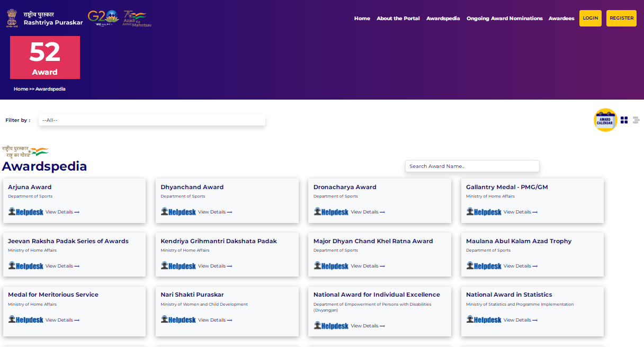
Task: Switch to list view layout
Action: [636, 120]
